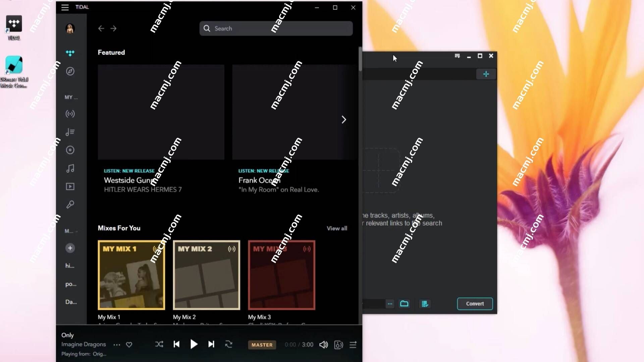644x362 pixels.
Task: Click the three-dots browse button in DRmare
Action: coord(390,304)
